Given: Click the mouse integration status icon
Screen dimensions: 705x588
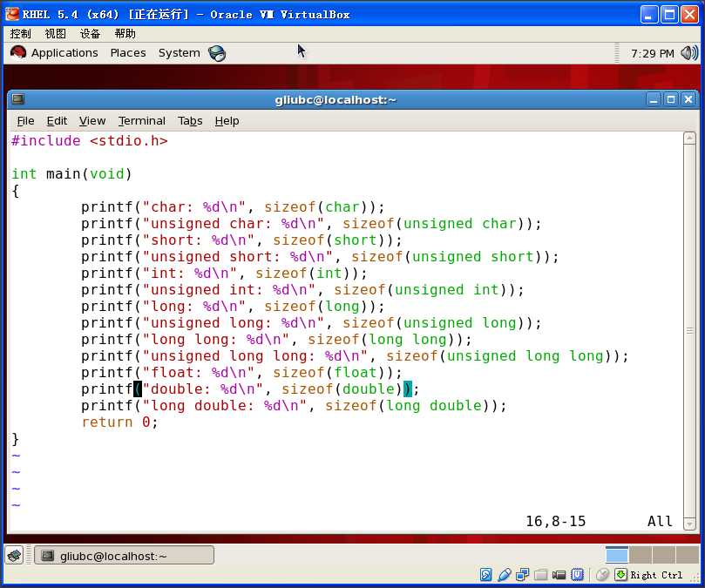Looking at the screenshot, I should [x=602, y=575].
